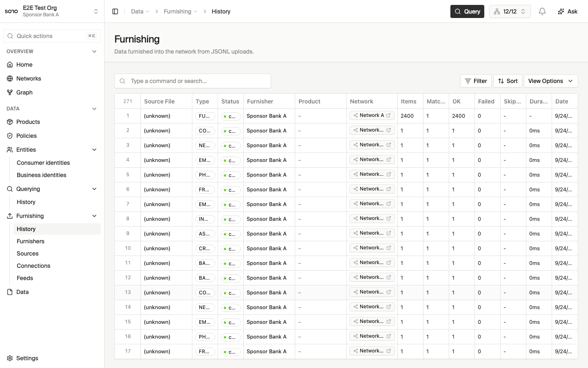Focus the command or search field
588x368 pixels.
[x=193, y=81]
